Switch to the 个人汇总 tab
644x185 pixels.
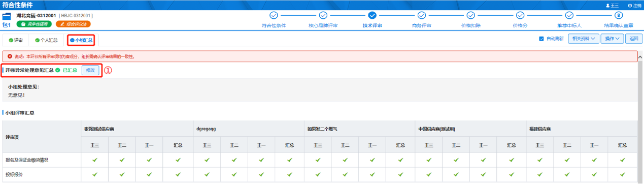[46, 40]
